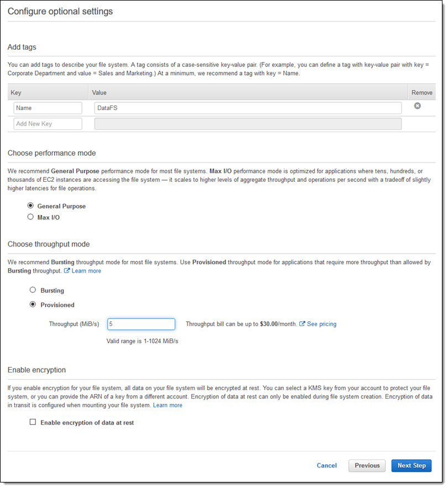Proceed with the Next Step button
The width and height of the screenshot is (448, 488).
click(411, 466)
